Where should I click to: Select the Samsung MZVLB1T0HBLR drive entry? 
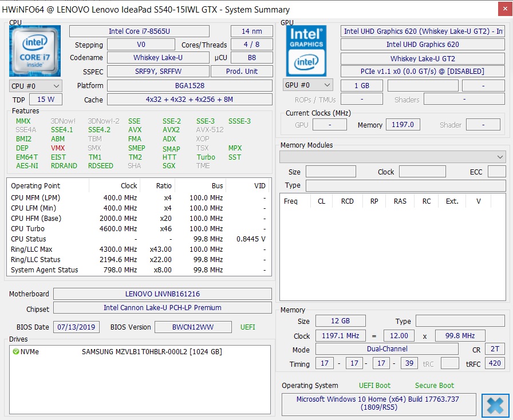pyautogui.click(x=152, y=352)
